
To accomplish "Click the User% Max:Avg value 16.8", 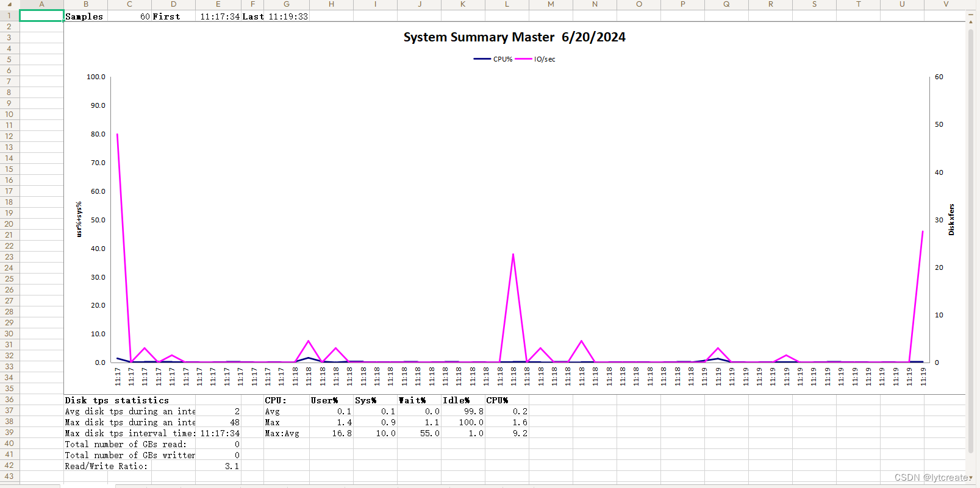I will [331, 433].
